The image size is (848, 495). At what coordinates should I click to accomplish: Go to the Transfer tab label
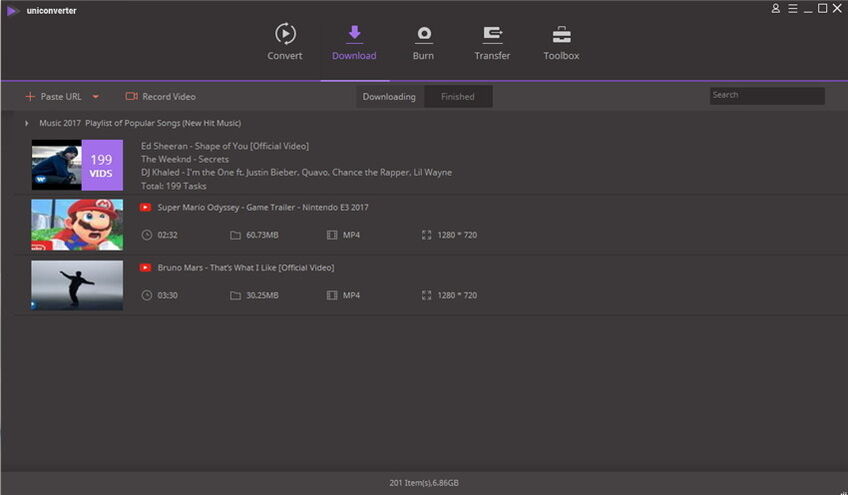(x=492, y=56)
